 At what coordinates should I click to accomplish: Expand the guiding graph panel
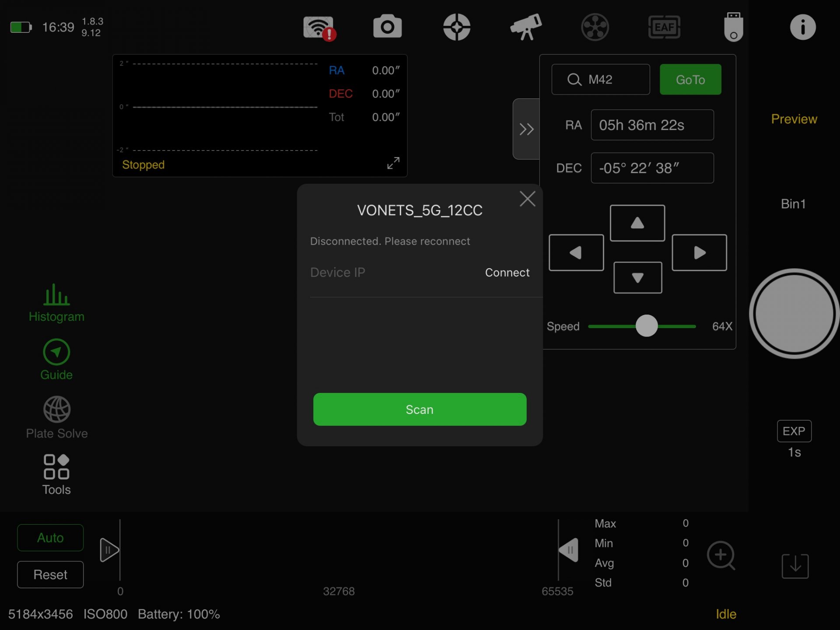[393, 163]
